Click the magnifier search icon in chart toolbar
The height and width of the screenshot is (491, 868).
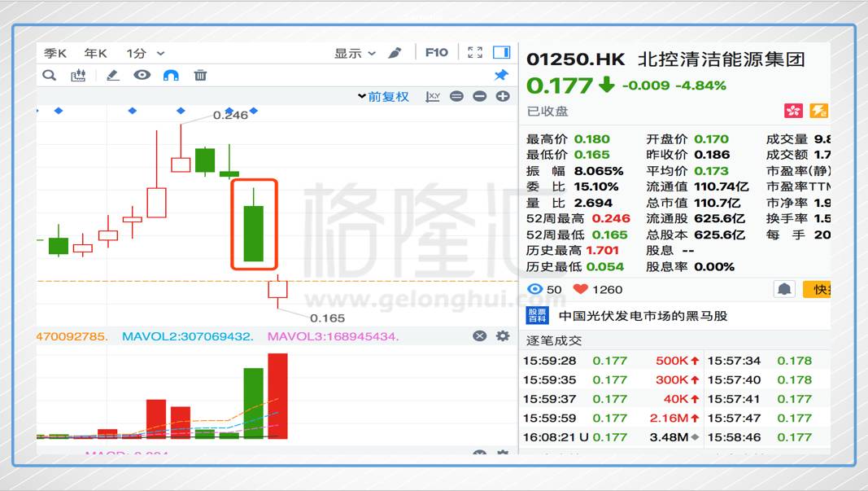(50, 75)
